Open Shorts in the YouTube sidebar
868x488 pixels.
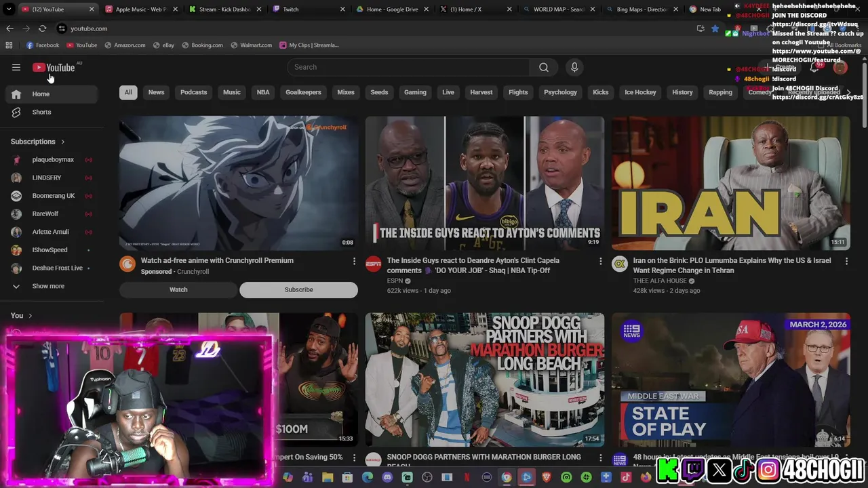[52, 112]
